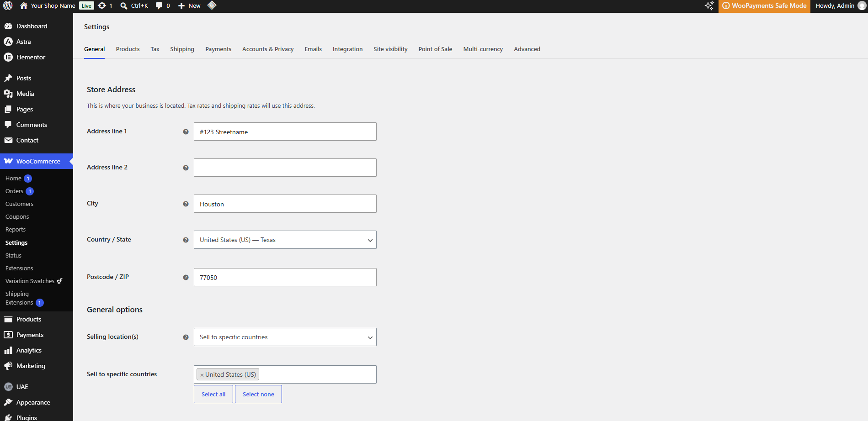Click the comments bubble in admin bar
868x421 pixels.
(x=163, y=5)
